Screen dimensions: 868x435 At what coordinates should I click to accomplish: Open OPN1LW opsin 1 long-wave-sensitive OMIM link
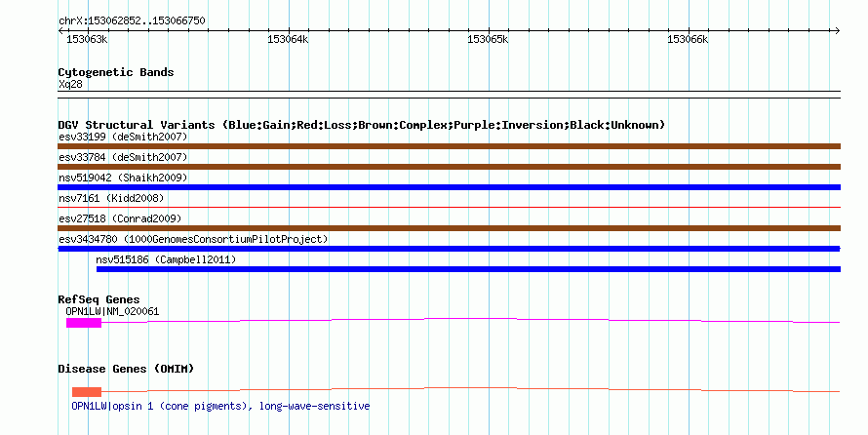[220, 406]
